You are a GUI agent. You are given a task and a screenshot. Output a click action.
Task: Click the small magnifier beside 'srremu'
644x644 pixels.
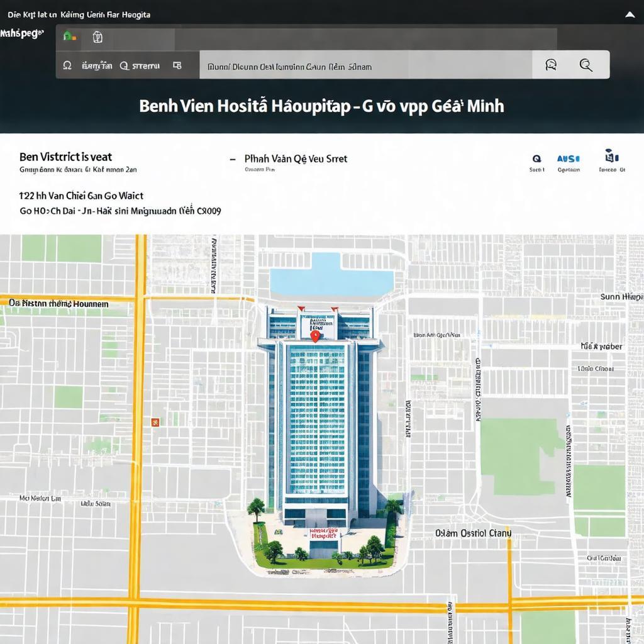[x=124, y=65]
